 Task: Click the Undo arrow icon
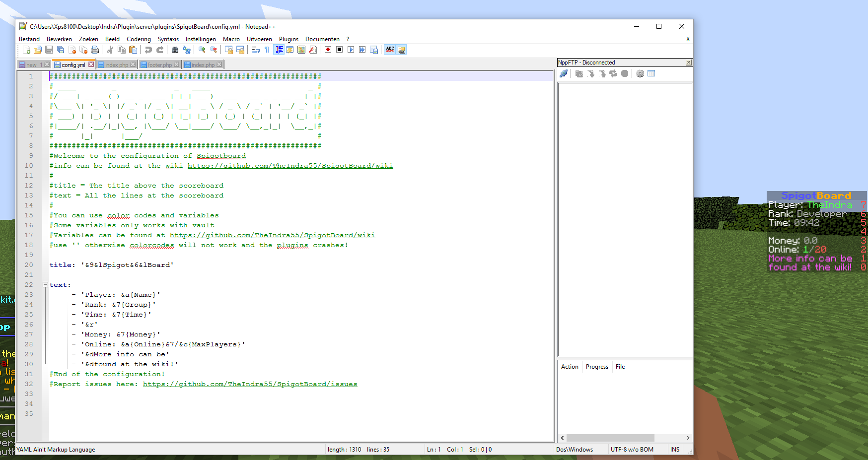(x=148, y=50)
